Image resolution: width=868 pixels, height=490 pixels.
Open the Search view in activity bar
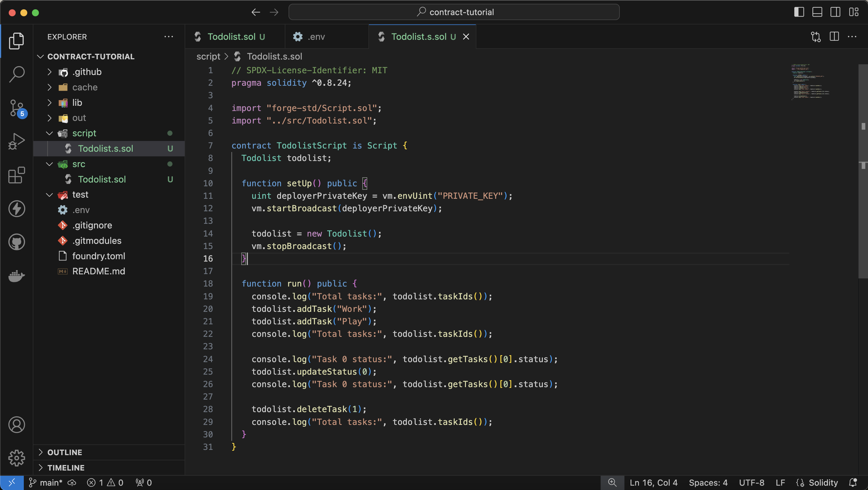point(16,74)
